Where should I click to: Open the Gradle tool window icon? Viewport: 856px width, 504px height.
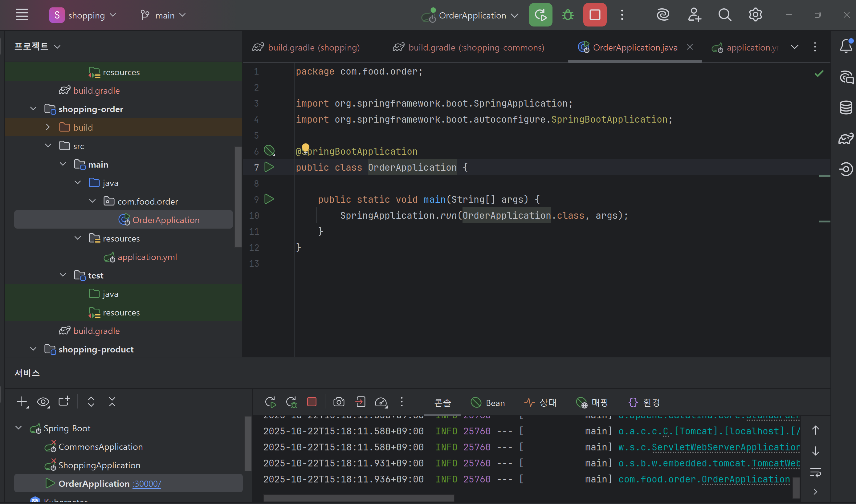846,139
